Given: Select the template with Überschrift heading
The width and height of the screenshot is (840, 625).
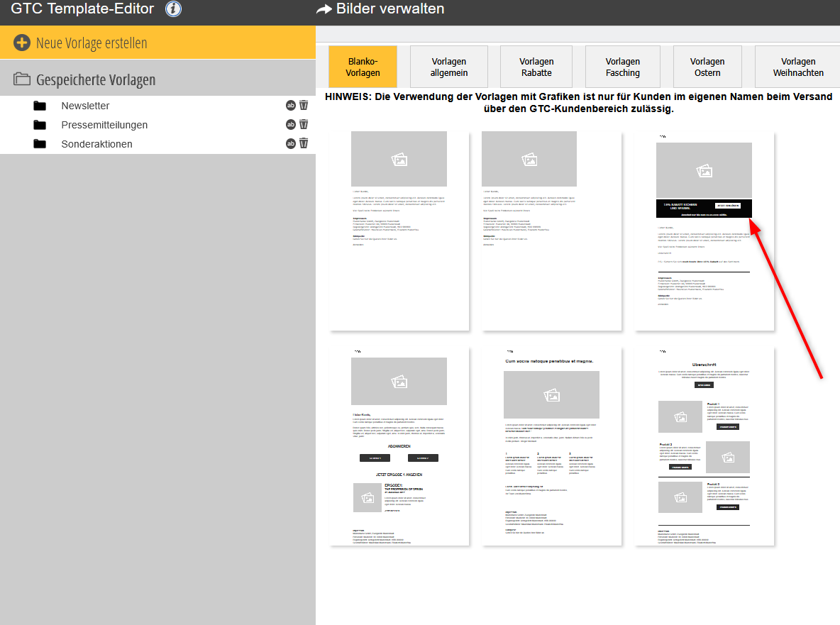Looking at the screenshot, I should point(704,446).
